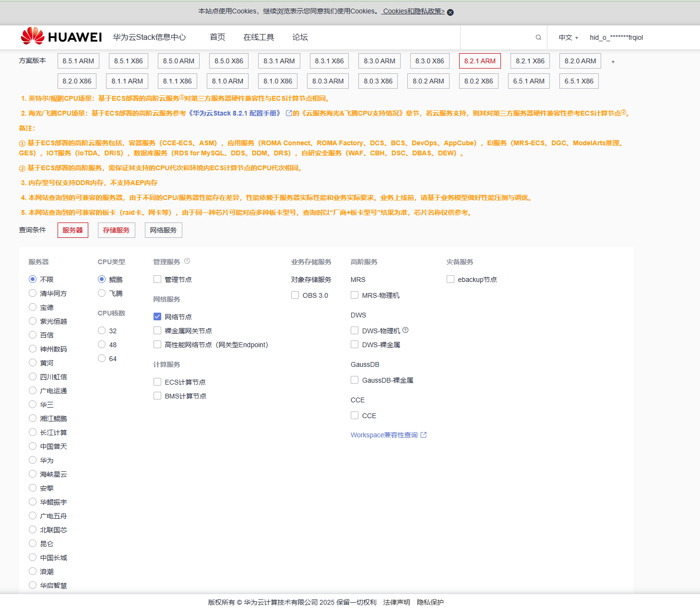Select 64 CPU cores
The height and width of the screenshot is (609, 700).
tap(102, 358)
